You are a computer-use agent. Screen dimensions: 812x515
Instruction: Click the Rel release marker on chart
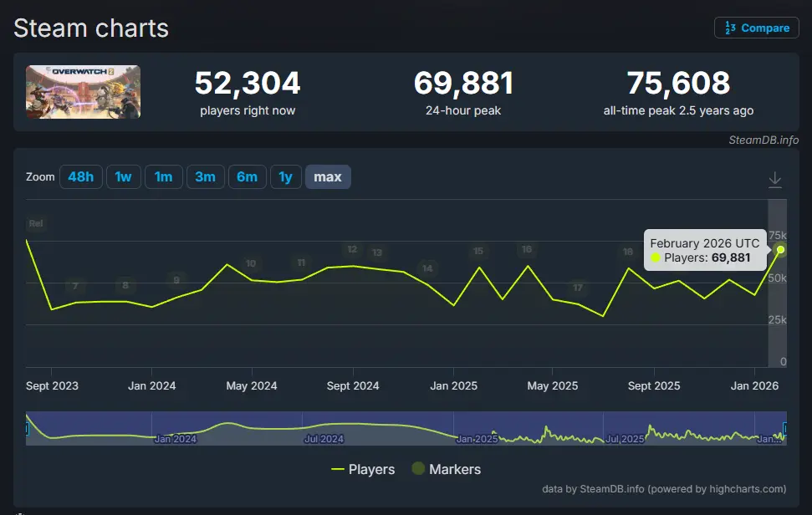point(35,223)
